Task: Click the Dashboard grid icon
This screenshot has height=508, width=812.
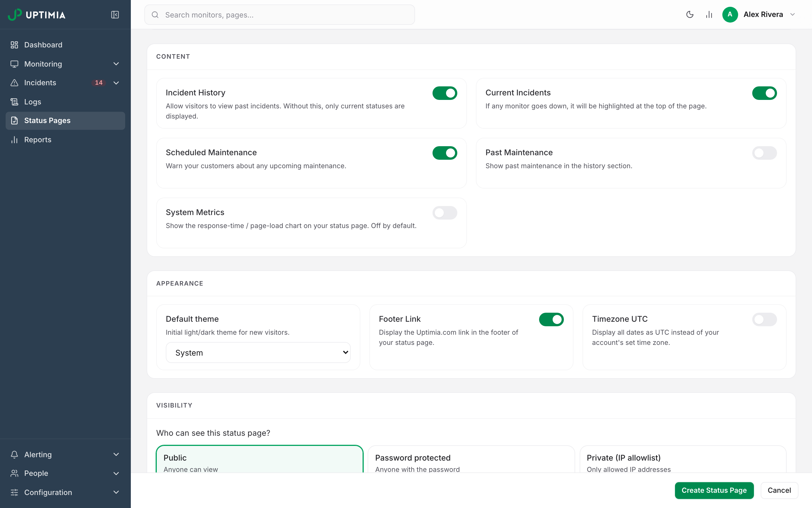Action: point(14,45)
